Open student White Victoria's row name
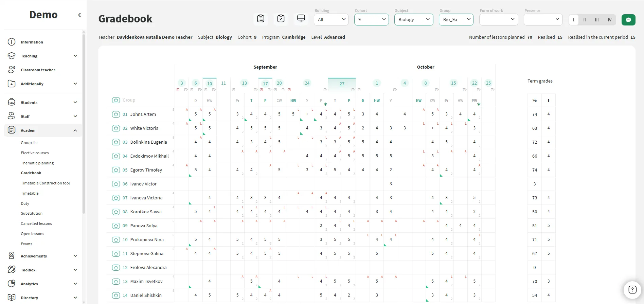Screen dimensions: 644x304 144,128
